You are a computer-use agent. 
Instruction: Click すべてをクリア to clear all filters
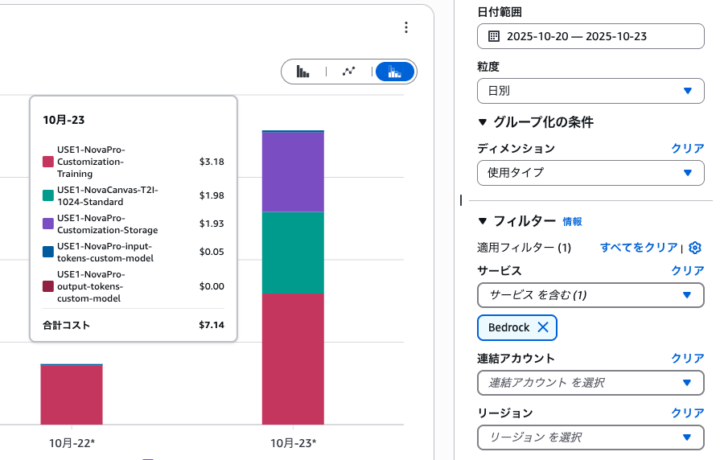pos(638,247)
